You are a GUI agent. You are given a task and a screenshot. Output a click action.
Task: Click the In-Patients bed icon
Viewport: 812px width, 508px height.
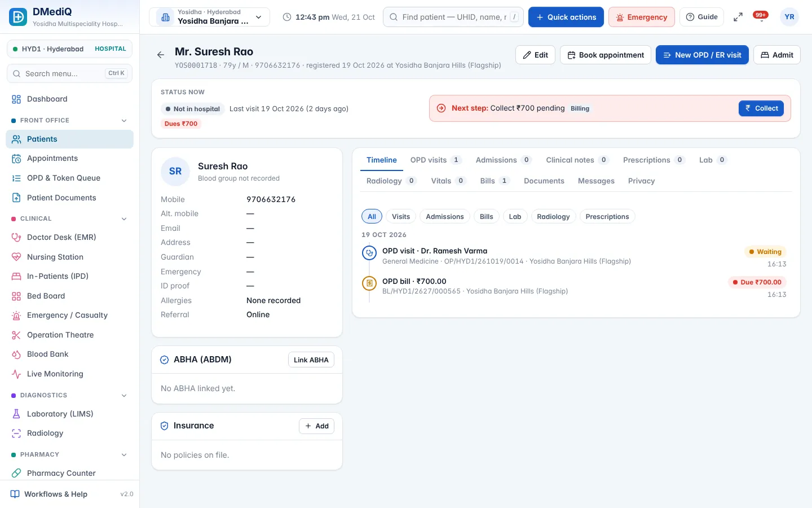click(x=16, y=277)
